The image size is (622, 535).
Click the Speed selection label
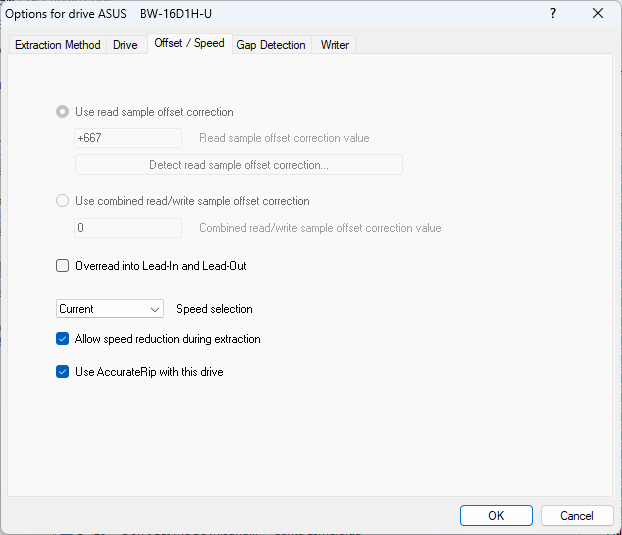[x=214, y=309]
